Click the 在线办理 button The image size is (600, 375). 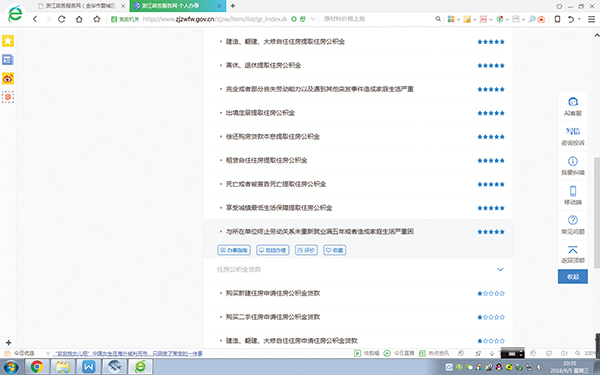pos(273,250)
